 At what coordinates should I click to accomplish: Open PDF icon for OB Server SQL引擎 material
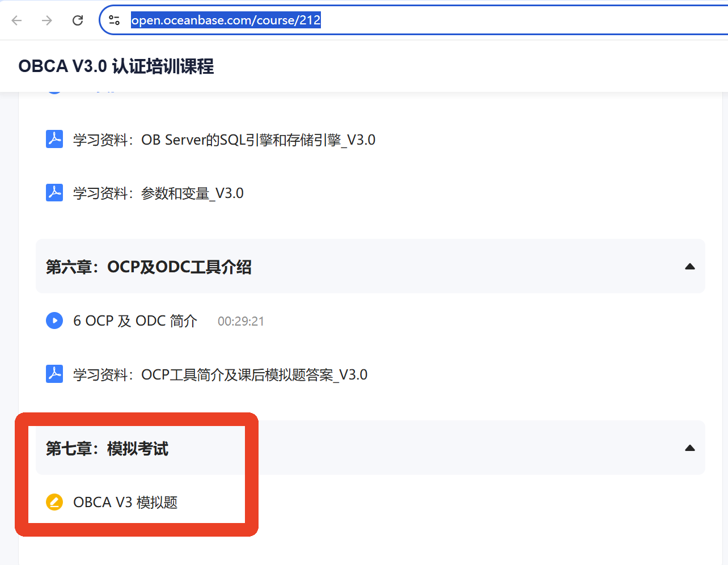click(x=54, y=139)
